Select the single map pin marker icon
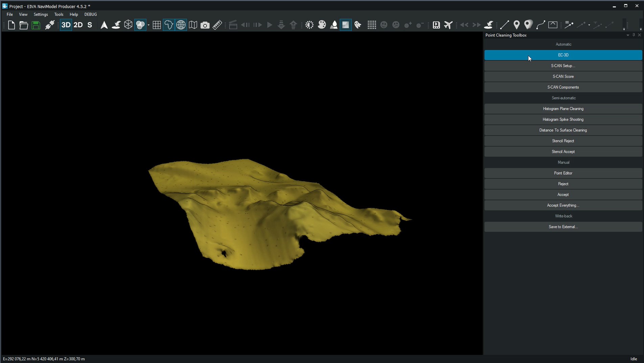This screenshot has width=644, height=363. click(516, 25)
